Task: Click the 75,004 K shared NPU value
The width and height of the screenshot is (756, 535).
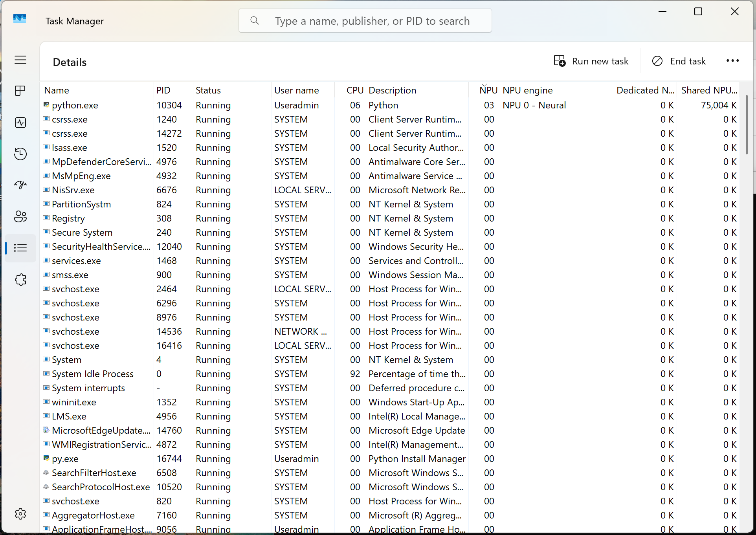Action: (719, 105)
